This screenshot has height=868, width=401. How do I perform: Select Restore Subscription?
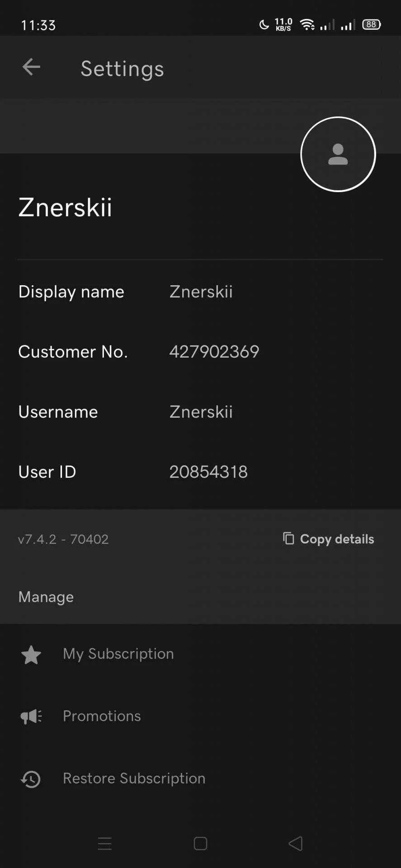click(x=200, y=778)
